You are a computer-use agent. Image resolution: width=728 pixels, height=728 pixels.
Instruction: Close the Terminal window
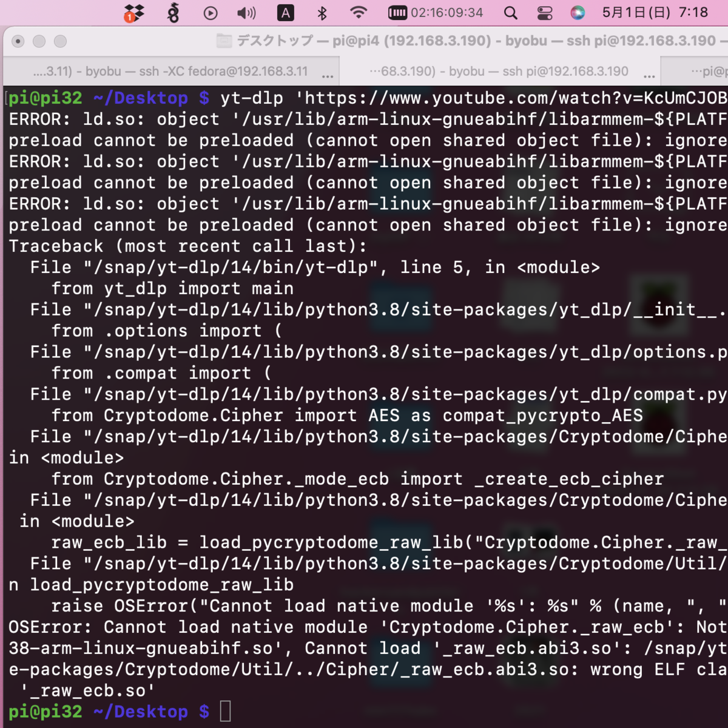click(18, 41)
